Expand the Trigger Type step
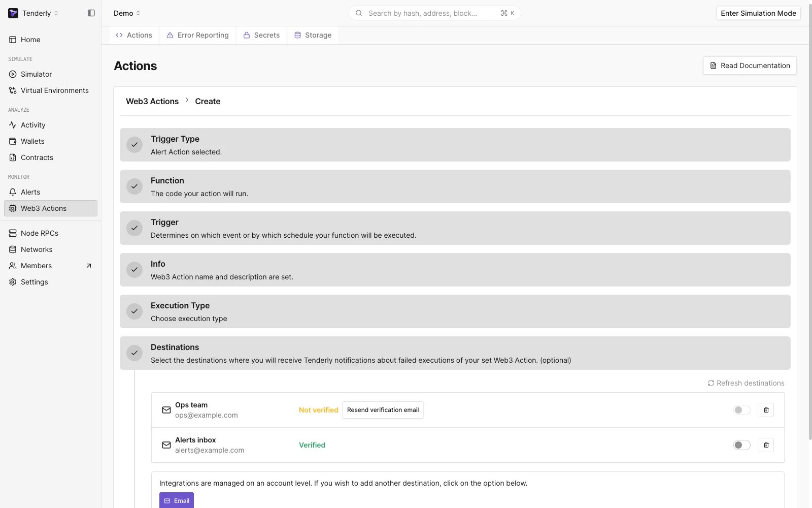This screenshot has height=508, width=812. tap(455, 145)
